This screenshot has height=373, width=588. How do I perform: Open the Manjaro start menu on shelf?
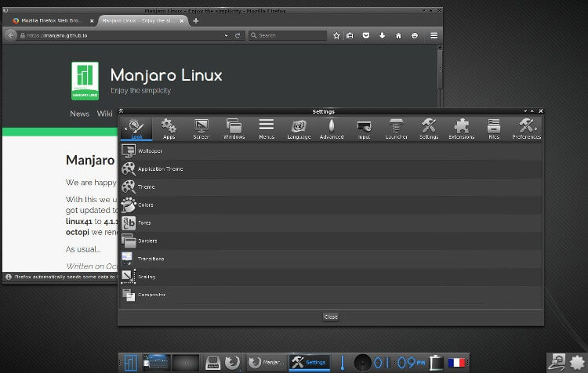pyautogui.click(x=130, y=363)
